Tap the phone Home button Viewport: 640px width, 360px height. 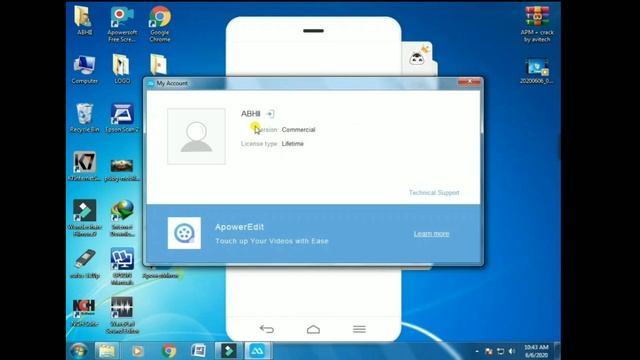(x=313, y=329)
